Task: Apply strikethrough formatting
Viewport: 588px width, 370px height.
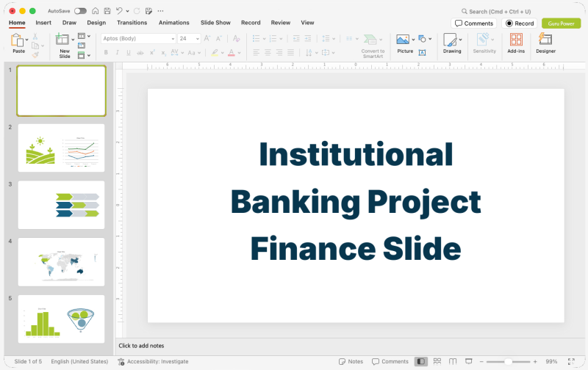Action: 140,53
